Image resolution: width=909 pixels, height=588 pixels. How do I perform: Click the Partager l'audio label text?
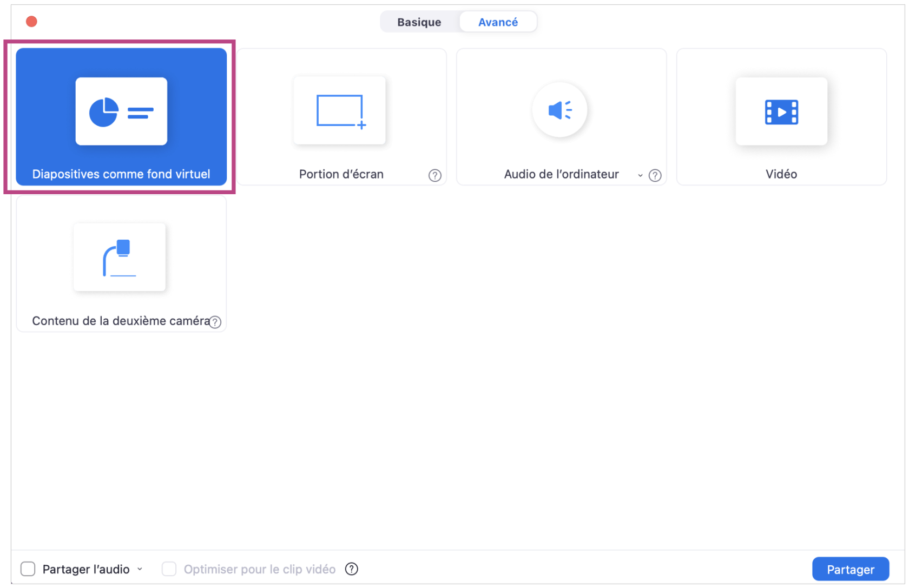pyautogui.click(x=86, y=569)
